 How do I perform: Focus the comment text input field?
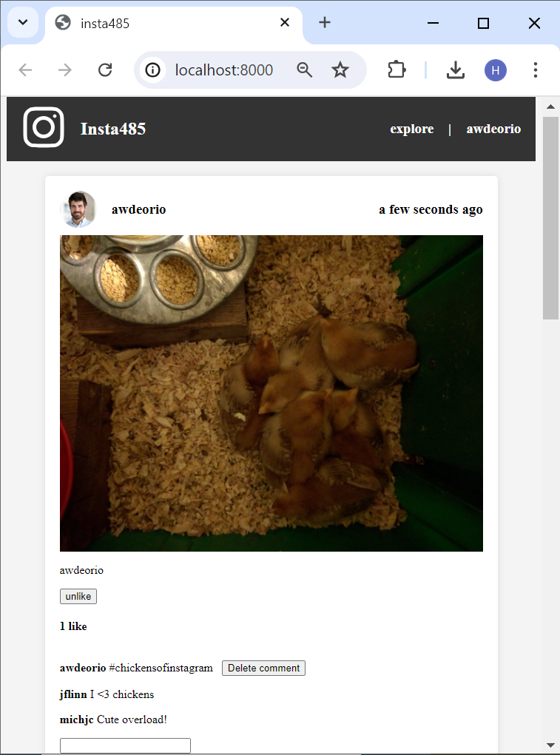pyautogui.click(x=125, y=745)
